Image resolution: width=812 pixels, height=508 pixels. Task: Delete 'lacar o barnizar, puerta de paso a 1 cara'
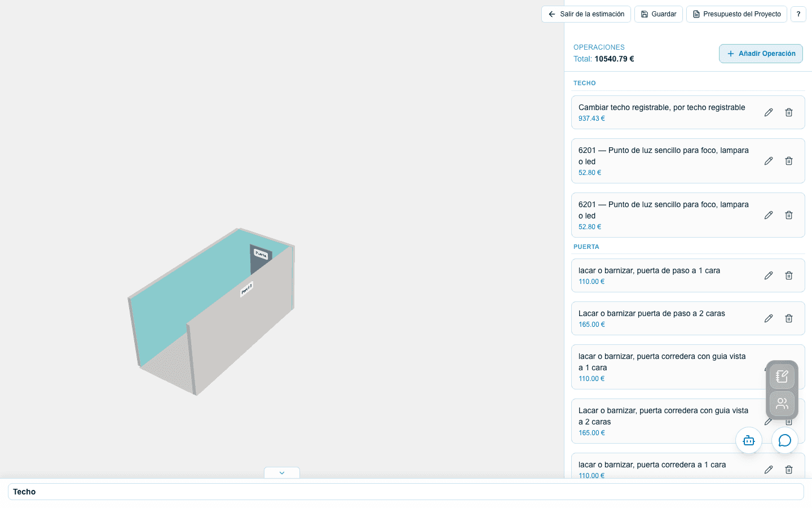tap(789, 275)
